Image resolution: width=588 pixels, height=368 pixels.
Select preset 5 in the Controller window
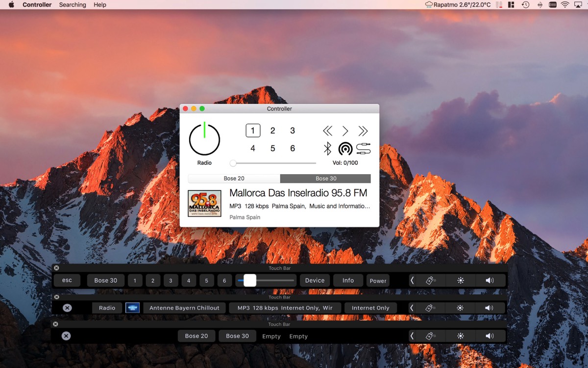[x=273, y=148]
